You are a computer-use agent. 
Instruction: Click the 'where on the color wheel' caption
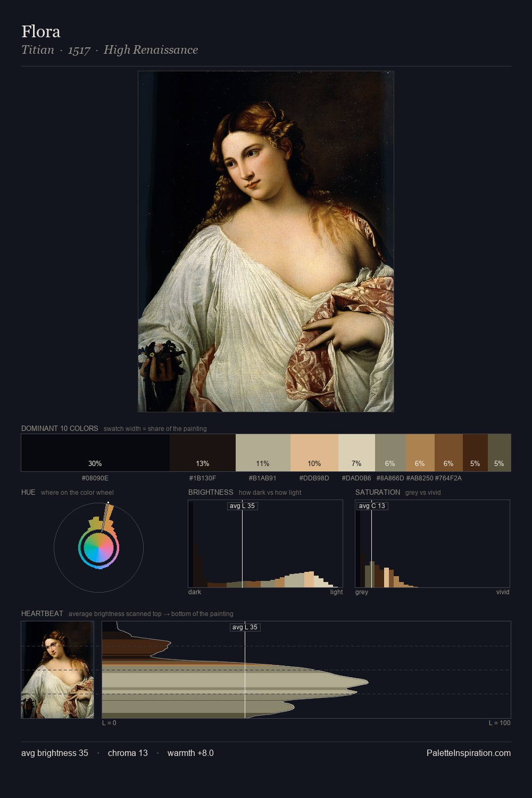tap(77, 493)
